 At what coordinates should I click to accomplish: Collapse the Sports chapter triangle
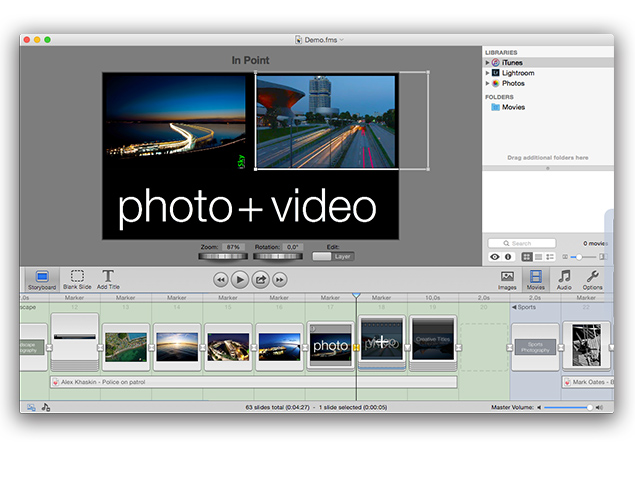pyautogui.click(x=514, y=307)
